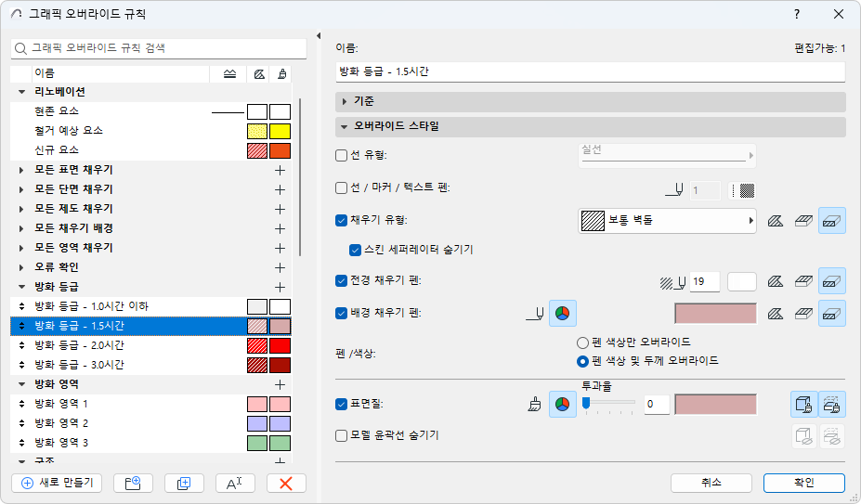Toggle cover fill icon in fill type row
The image size is (861, 504).
pos(832,221)
